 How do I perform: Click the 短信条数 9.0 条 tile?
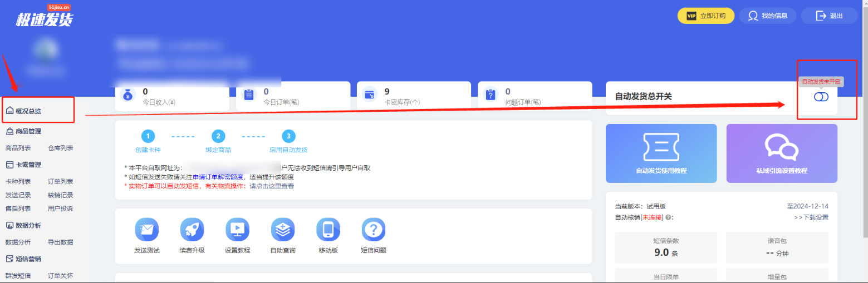pyautogui.click(x=666, y=247)
